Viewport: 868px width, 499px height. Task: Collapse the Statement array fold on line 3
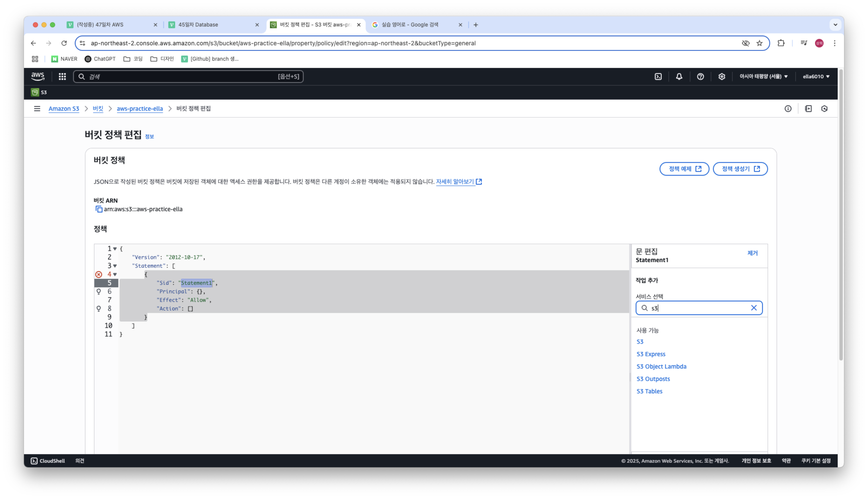coord(115,266)
